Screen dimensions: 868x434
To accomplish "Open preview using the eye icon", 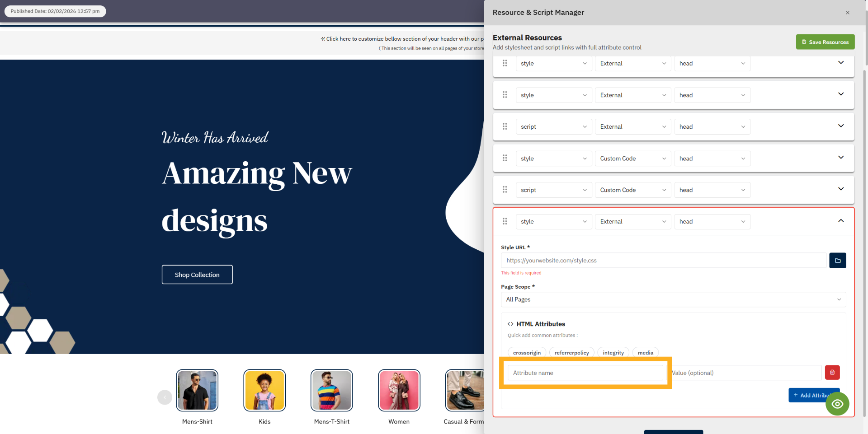I will point(837,404).
